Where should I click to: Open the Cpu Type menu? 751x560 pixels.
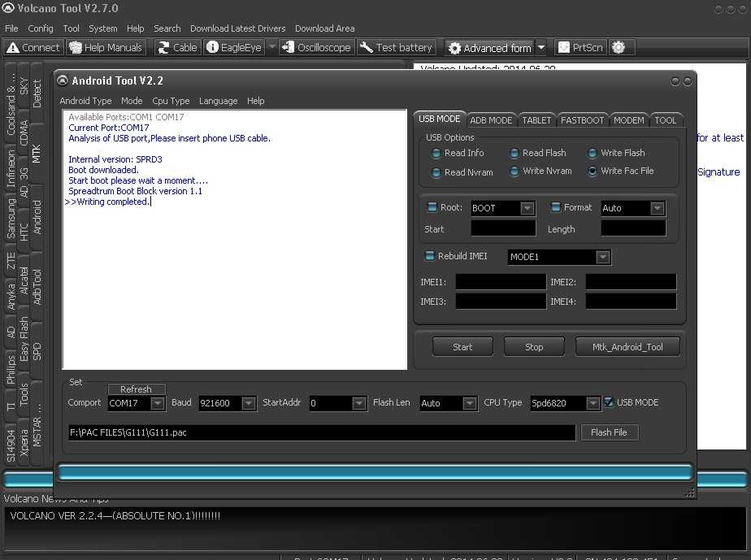pyautogui.click(x=171, y=101)
